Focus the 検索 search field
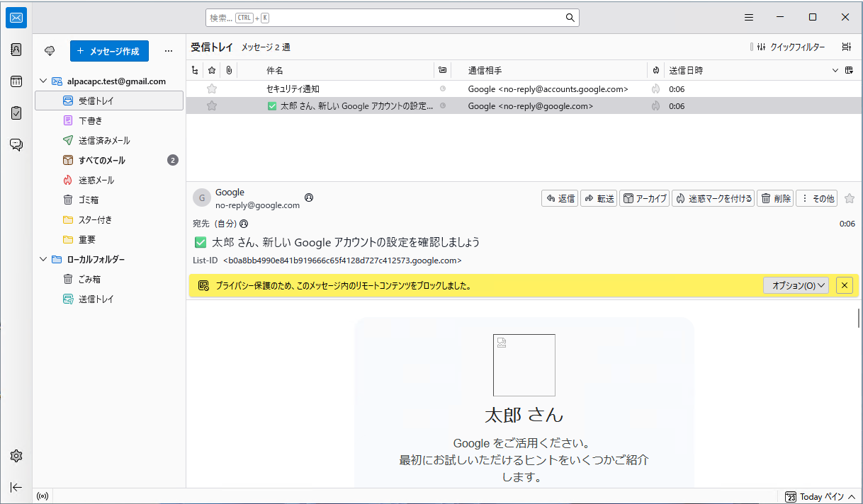Screen dimensions: 863x504 point(392,18)
